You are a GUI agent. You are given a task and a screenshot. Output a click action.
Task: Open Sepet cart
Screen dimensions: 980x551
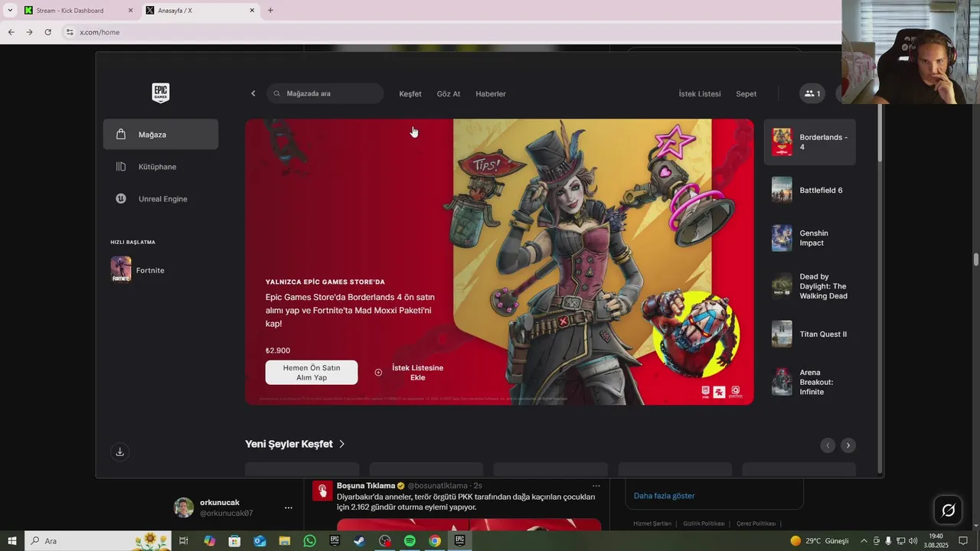[x=746, y=93]
